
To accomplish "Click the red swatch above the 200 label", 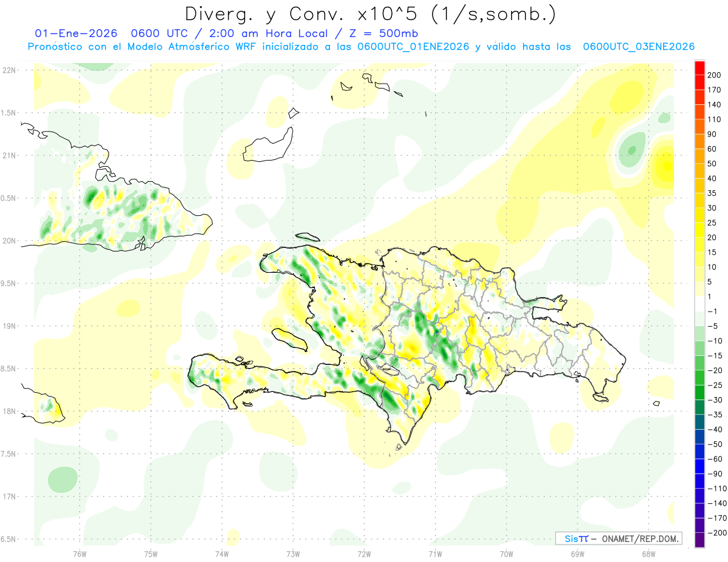I will tap(699, 68).
